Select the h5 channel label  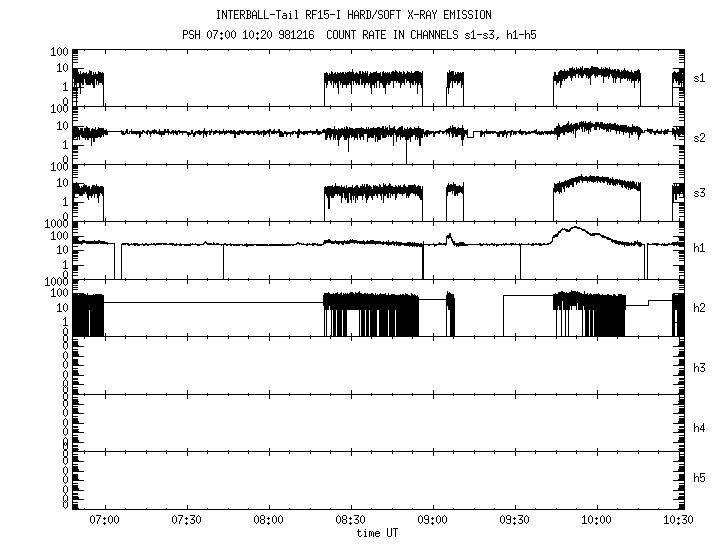[700, 478]
